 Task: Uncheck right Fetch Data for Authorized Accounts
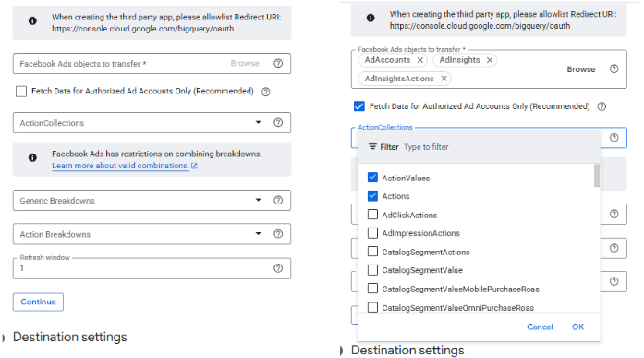pos(359,106)
